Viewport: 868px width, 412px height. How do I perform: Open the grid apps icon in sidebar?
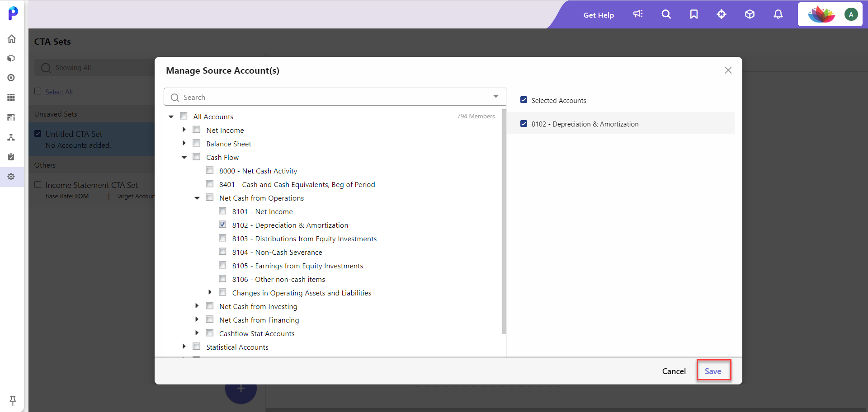click(11, 98)
